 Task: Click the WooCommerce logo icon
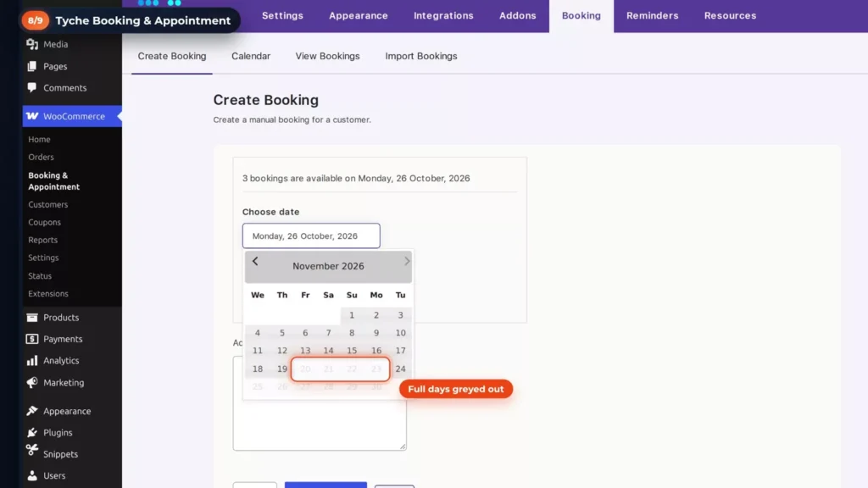(x=32, y=116)
